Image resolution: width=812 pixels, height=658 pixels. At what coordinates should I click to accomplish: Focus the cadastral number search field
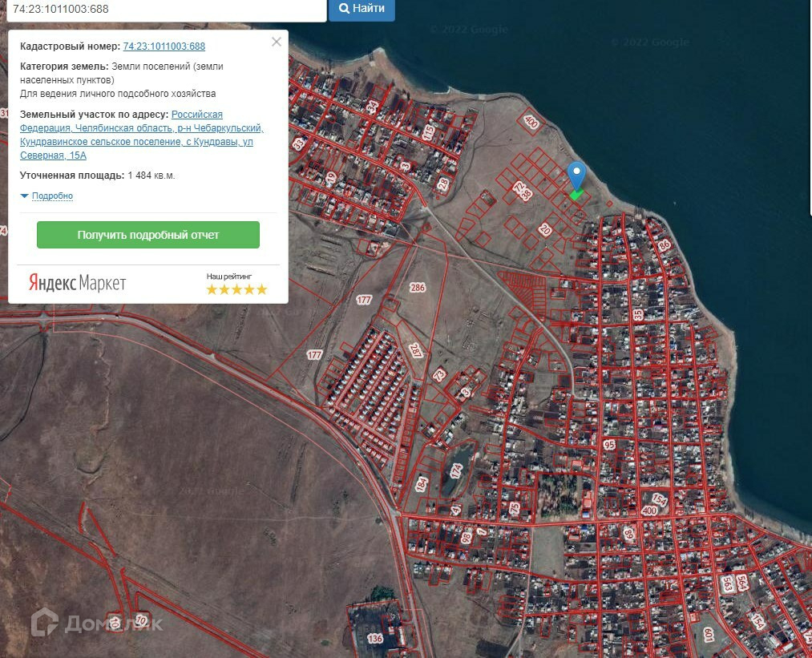[166, 10]
